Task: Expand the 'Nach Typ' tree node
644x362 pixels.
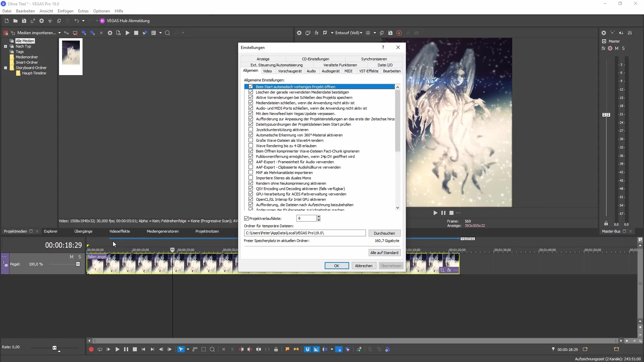Action: tap(5, 46)
